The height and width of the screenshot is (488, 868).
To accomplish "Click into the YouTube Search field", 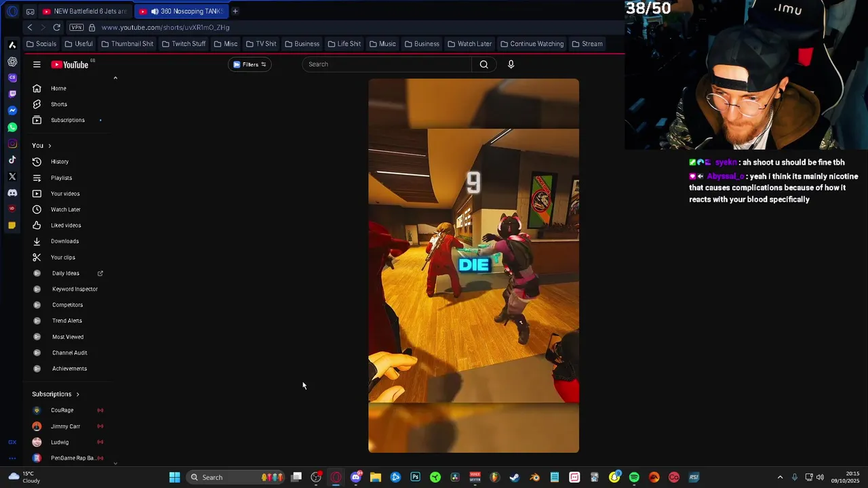I will [x=387, y=64].
